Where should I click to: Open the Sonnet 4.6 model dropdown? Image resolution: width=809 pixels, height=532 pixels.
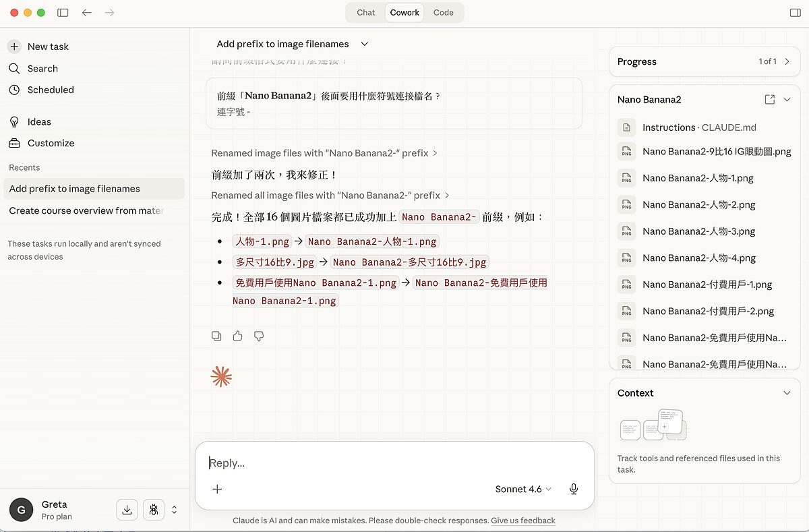523,489
